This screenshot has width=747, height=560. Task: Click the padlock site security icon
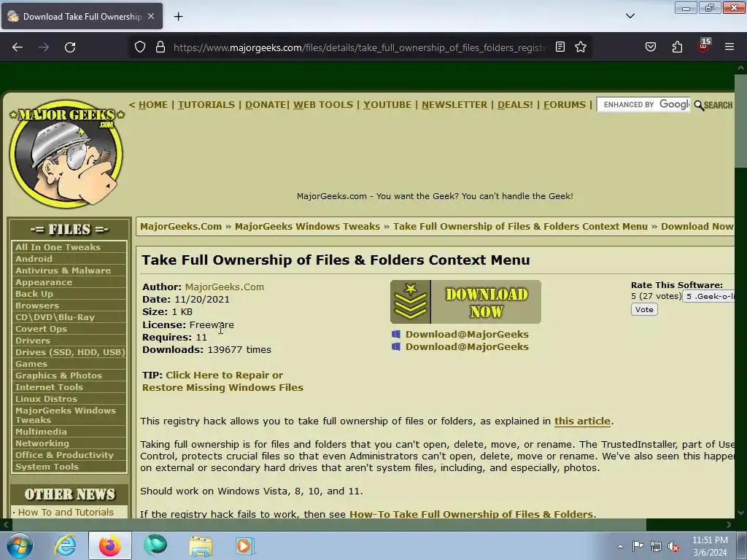click(x=160, y=47)
